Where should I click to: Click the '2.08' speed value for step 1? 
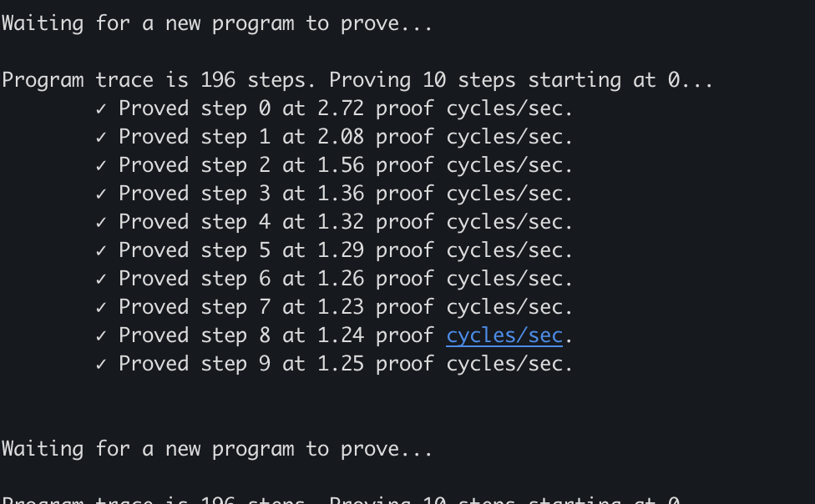[341, 137]
